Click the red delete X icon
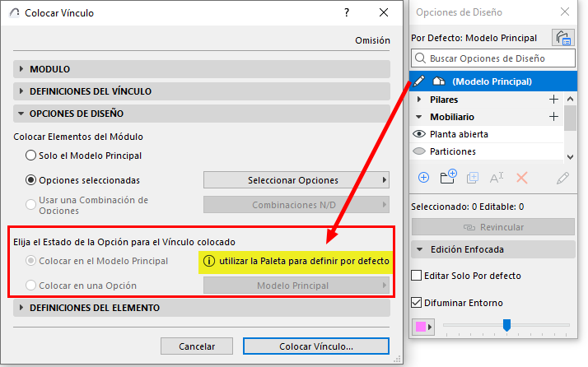This screenshot has height=367, width=588. 521,178
